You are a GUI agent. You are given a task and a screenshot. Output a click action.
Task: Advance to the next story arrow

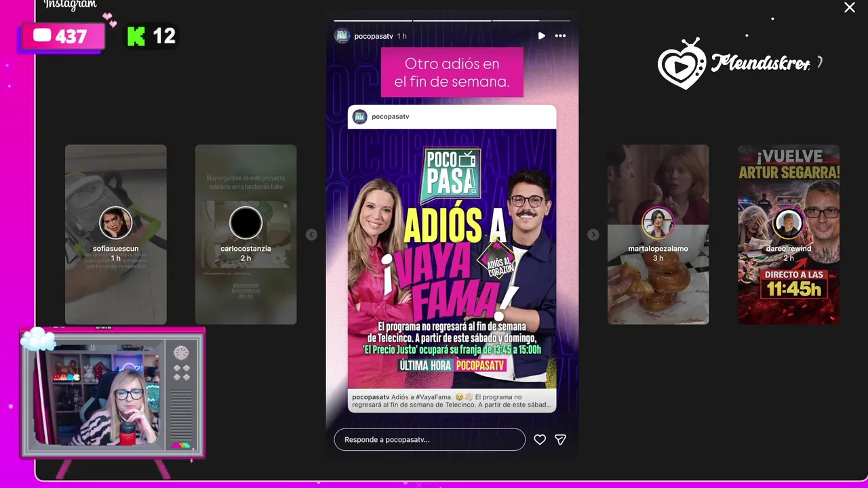[593, 235]
